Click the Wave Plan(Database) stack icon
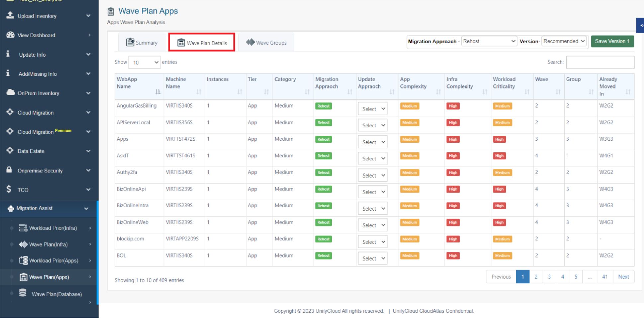This screenshot has width=644, height=318. pos(23,292)
